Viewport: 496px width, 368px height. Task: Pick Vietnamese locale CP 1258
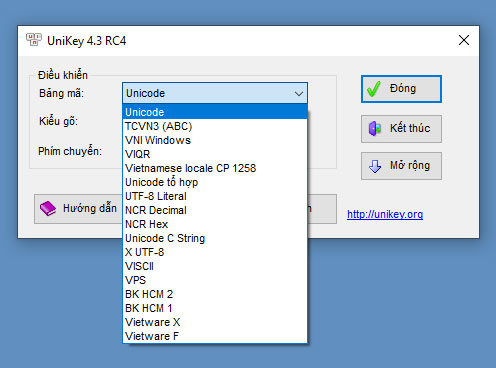(x=215, y=168)
